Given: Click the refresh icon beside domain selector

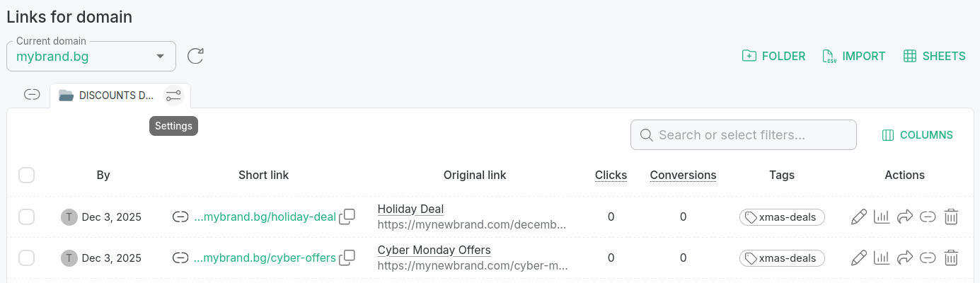Looking at the screenshot, I should click(195, 56).
